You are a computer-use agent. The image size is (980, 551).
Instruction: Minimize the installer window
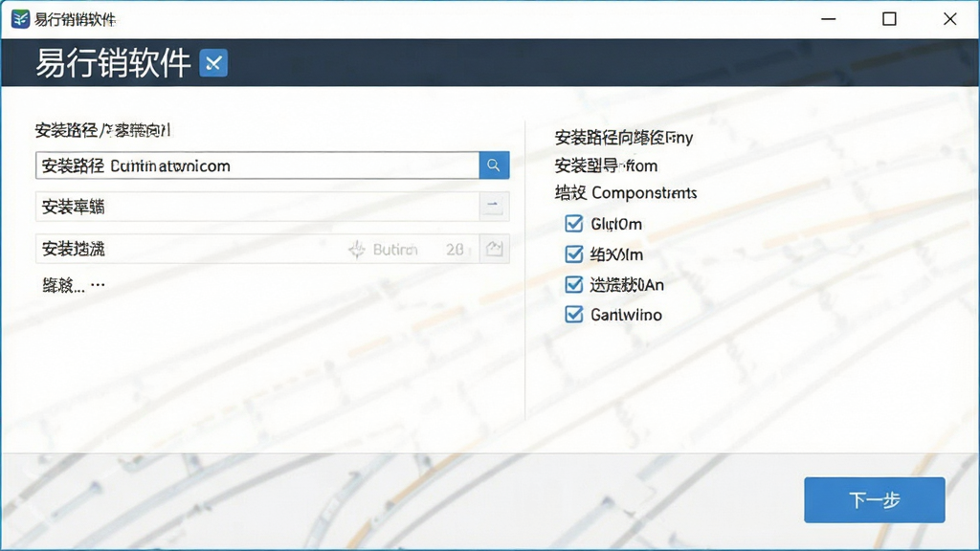[x=829, y=19]
